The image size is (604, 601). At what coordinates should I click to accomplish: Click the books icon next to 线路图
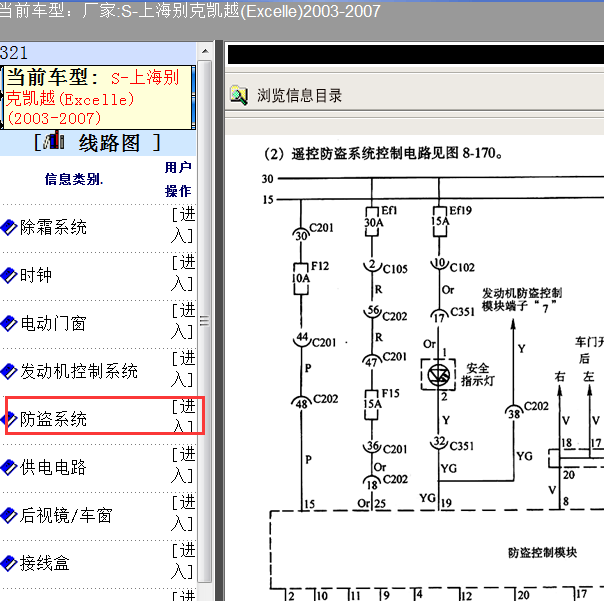(54, 141)
